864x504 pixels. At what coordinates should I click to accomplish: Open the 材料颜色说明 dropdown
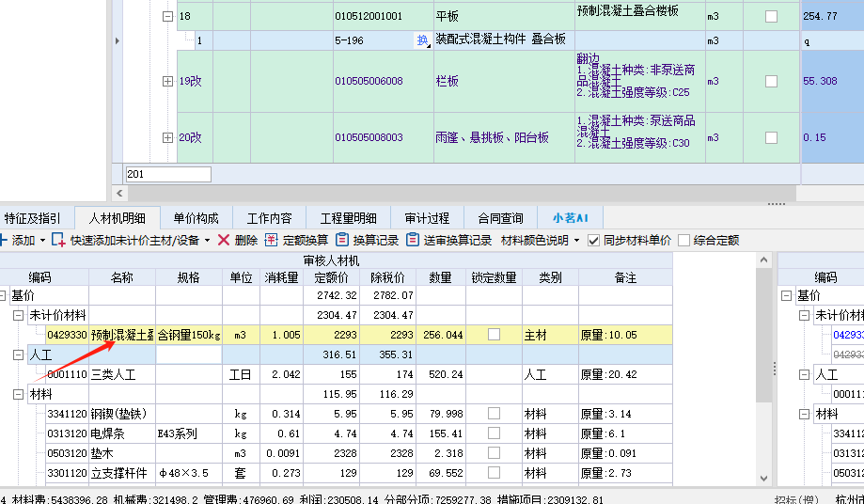[577, 241]
